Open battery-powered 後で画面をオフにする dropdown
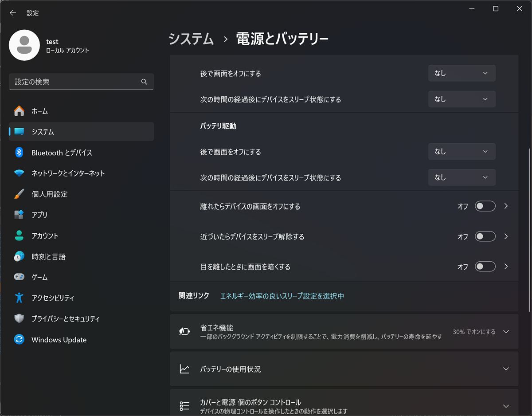 [462, 151]
